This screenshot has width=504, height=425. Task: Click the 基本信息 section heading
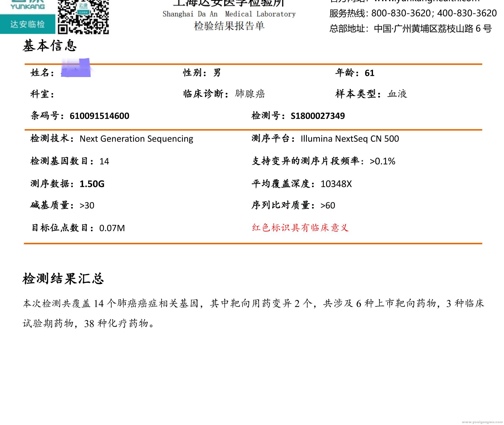point(50,46)
